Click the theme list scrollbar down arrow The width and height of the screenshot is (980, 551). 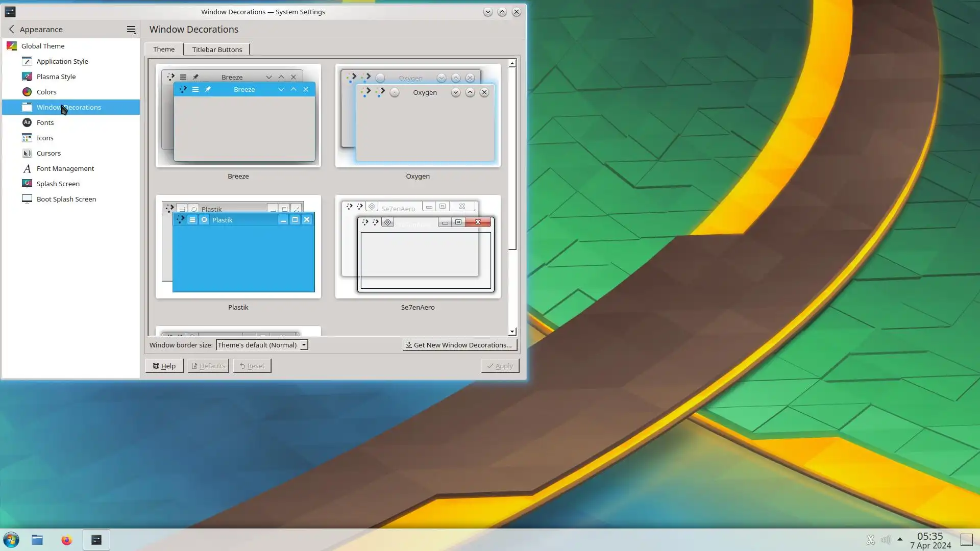(512, 332)
